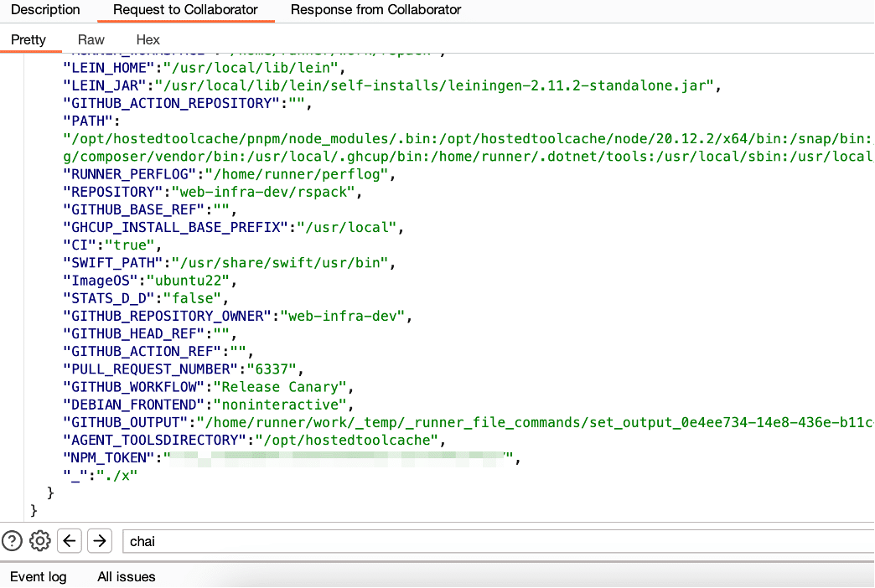Click the "web-infra-dev/rspack" value
The width and height of the screenshot is (875, 588).
(263, 193)
